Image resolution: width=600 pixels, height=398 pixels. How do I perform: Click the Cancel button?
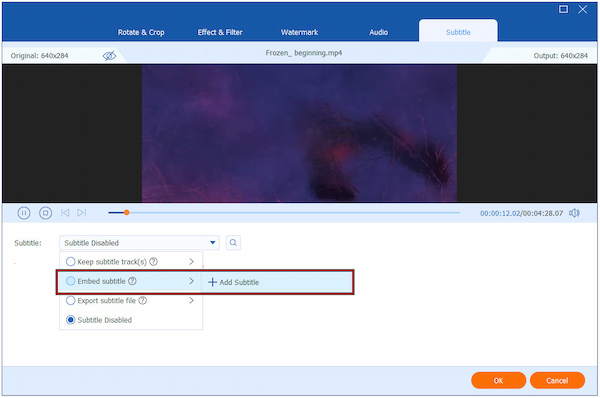coord(557,380)
